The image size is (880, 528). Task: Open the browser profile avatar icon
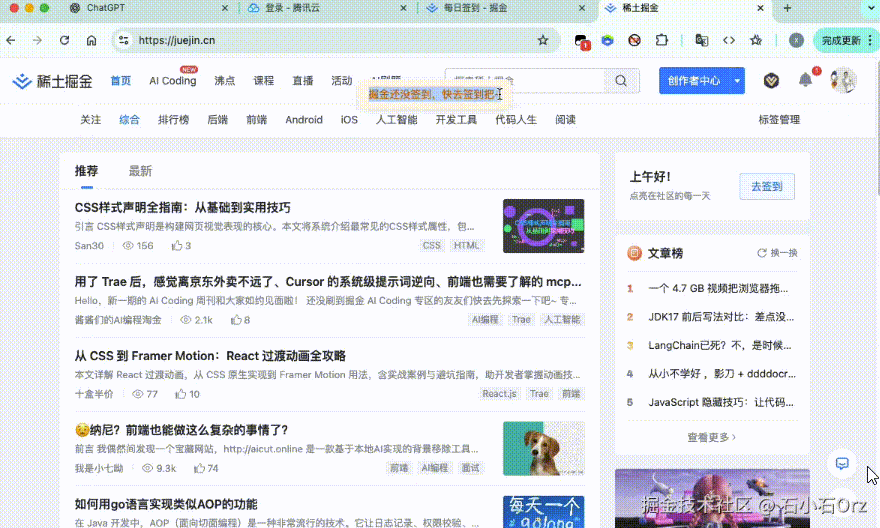(796, 40)
